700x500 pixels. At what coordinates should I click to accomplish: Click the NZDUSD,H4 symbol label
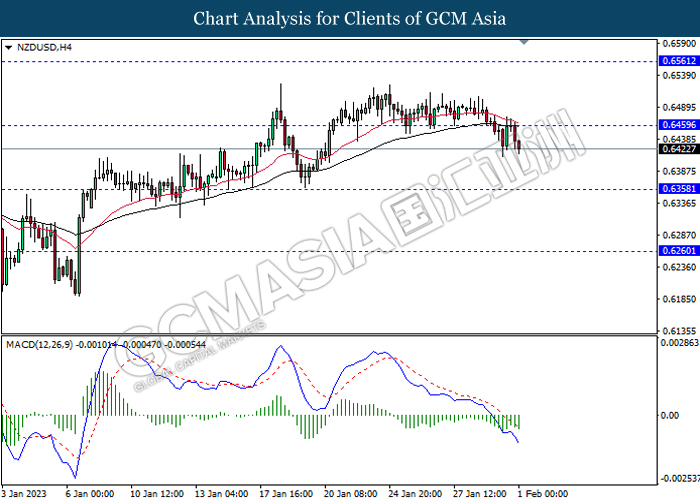[x=44, y=47]
